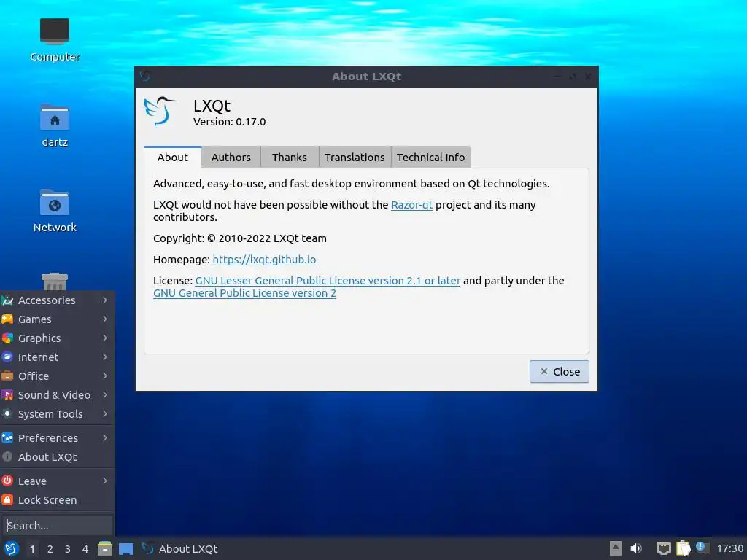
Task: Click the info icon beside About LXQt
Action: click(7, 456)
